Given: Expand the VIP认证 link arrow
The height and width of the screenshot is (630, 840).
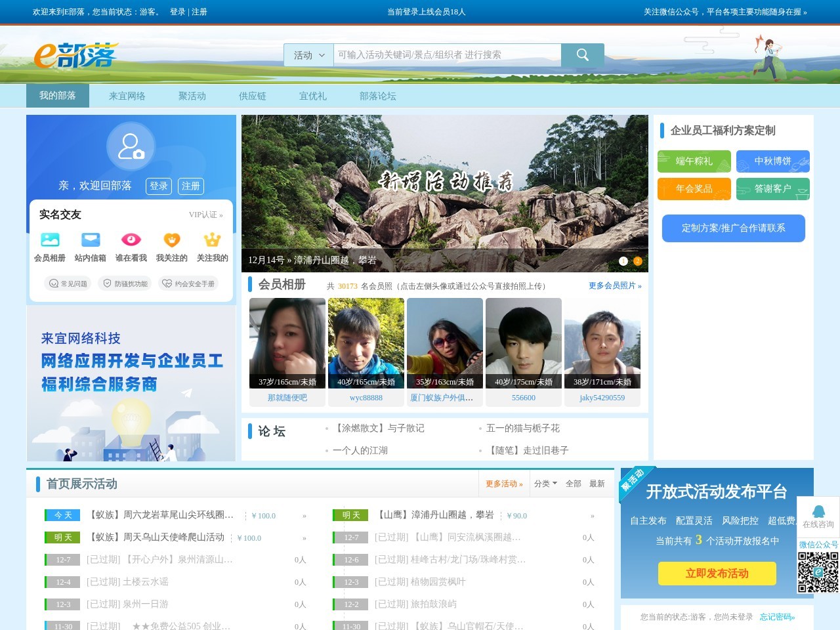Looking at the screenshot, I should [206, 215].
